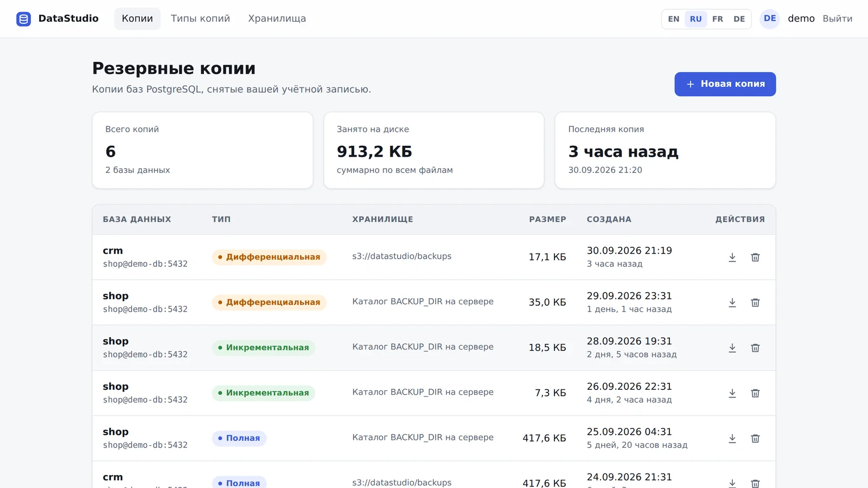Screen dimensions: 868x488
Task: Switch language to FR
Action: (718, 19)
